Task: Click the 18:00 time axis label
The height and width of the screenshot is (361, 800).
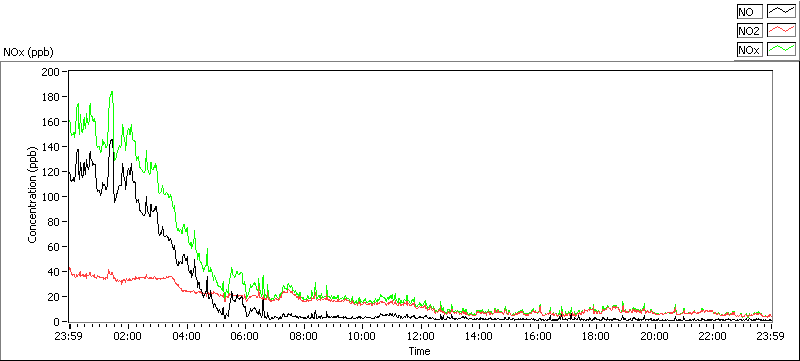Action: 596,337
